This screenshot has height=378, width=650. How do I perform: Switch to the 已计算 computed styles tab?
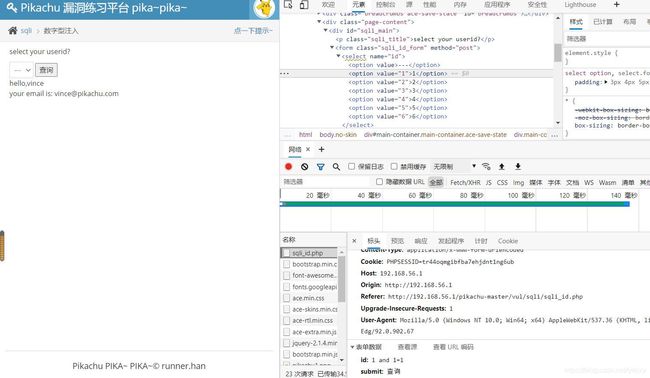click(x=603, y=22)
